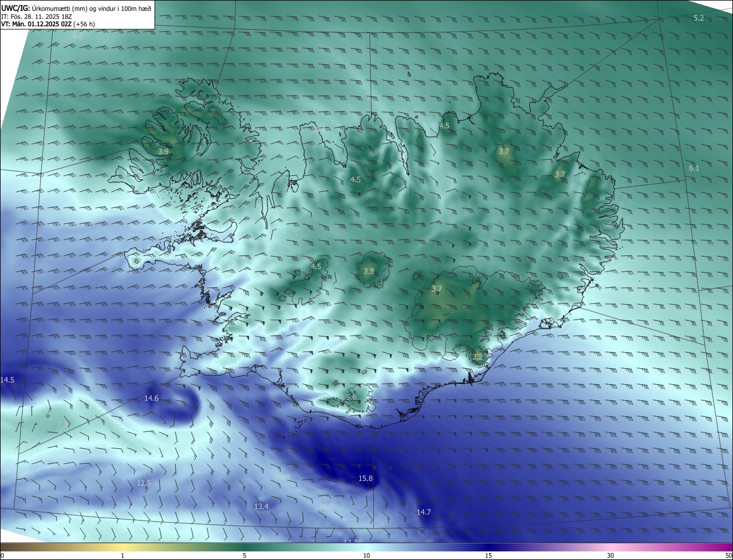The image size is (733, 560).
Task: Click the 6.1 value label on the map
Action: point(694,168)
